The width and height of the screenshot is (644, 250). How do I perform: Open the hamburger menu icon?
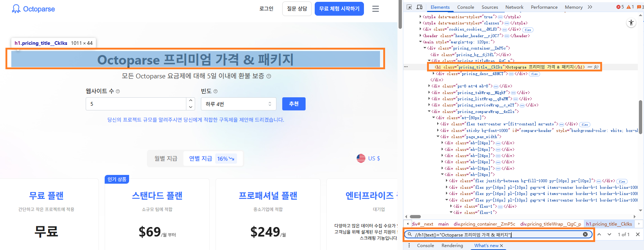(x=375, y=9)
